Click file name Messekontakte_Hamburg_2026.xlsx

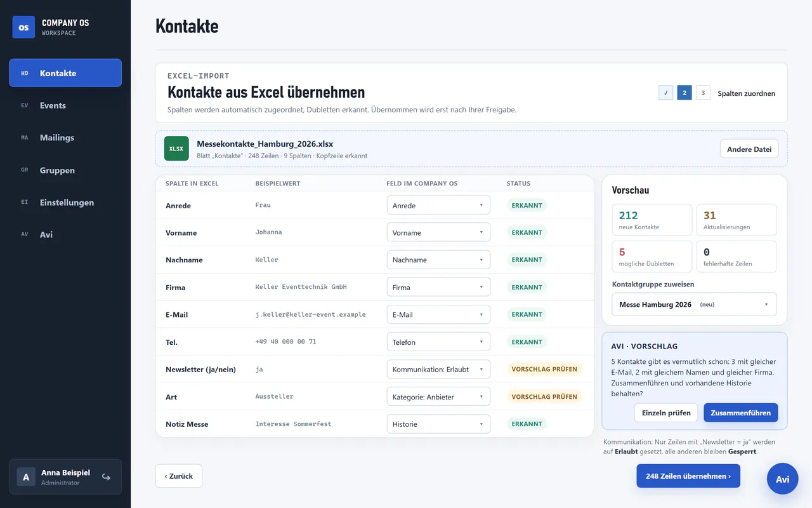click(265, 144)
